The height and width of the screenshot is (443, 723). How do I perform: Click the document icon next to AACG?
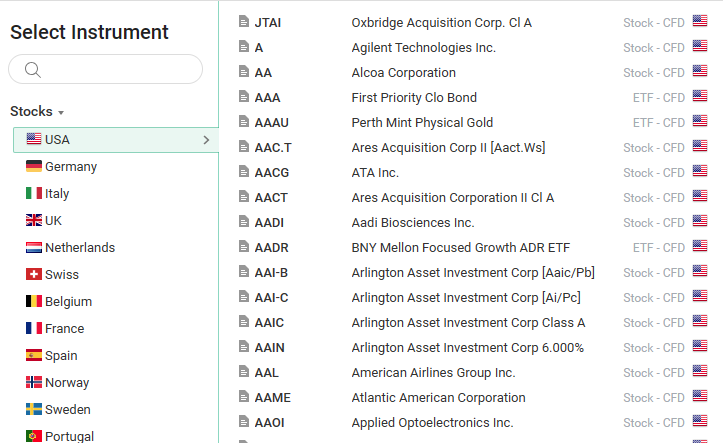click(x=244, y=172)
